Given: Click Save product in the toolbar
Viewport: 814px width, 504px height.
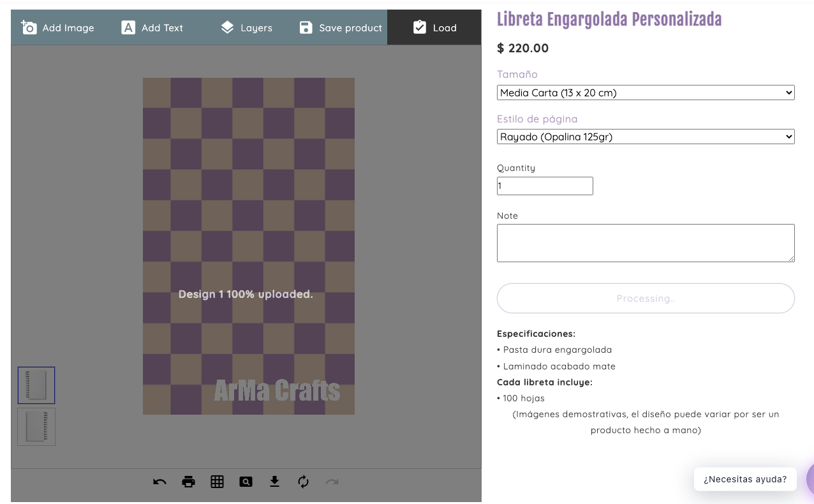Looking at the screenshot, I should tap(341, 27).
